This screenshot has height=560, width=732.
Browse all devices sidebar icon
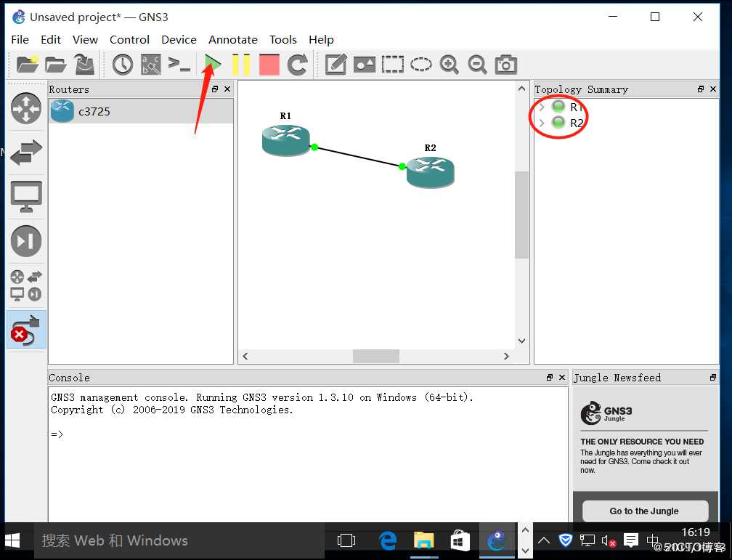tap(26, 285)
